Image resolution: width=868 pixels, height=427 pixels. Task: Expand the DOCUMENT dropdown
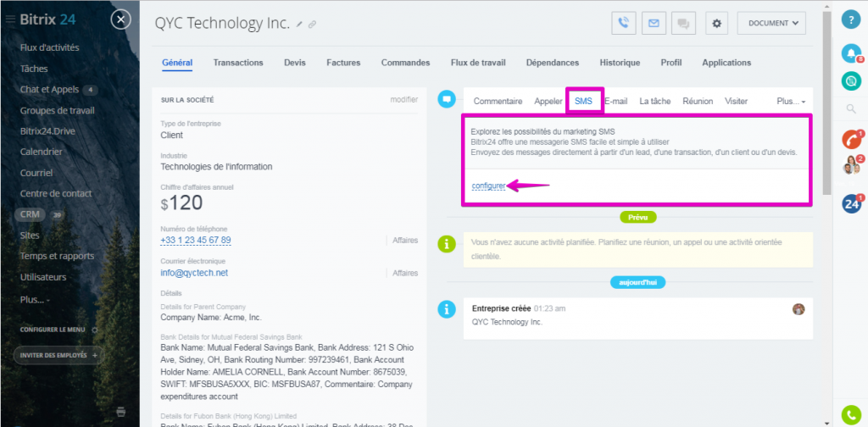771,23
